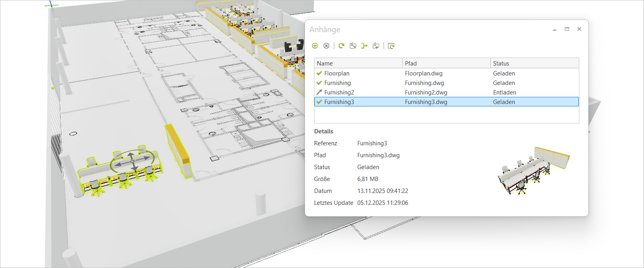The image size is (644, 268).
Task: Click the furniture preview thumbnail in Details
Action: click(x=534, y=171)
